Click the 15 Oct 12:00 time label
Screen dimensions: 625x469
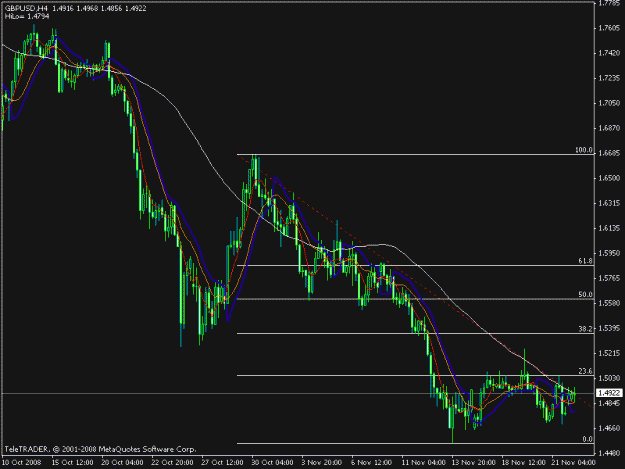73,463
